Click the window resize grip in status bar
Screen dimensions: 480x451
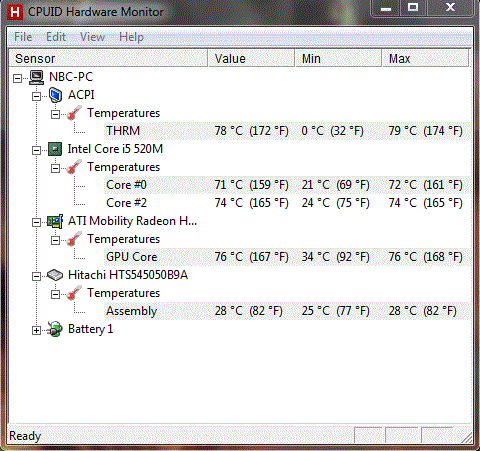[x=466, y=437]
